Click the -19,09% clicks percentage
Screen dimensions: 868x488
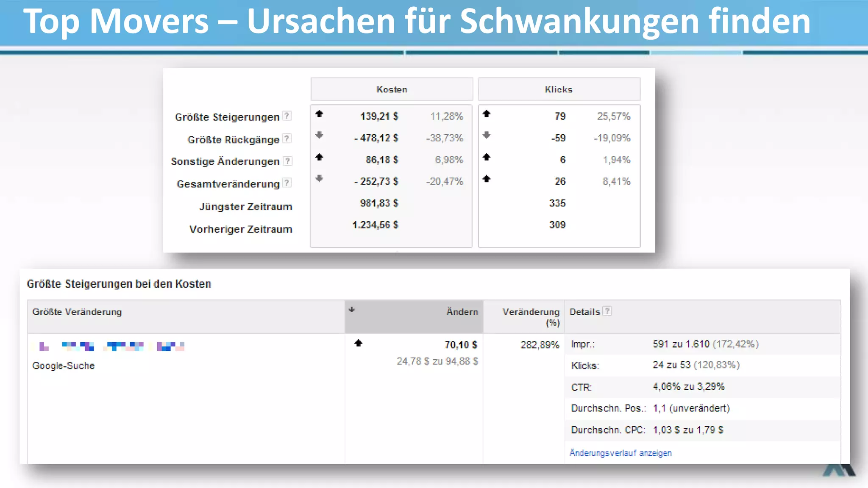pos(612,138)
